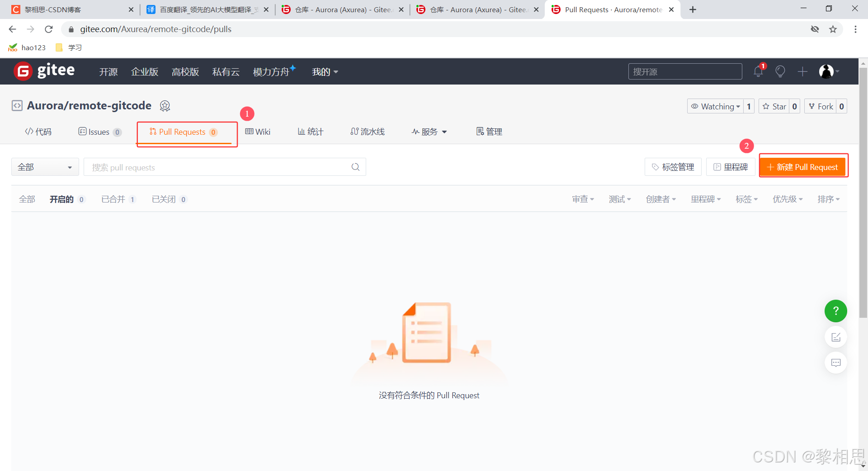
Task: Open the 统计 tab
Action: tap(311, 132)
